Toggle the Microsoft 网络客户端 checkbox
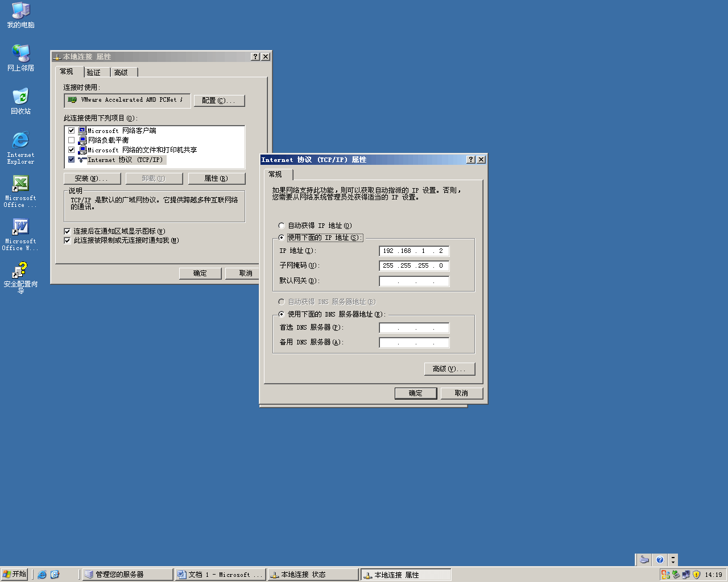 tap(71, 131)
